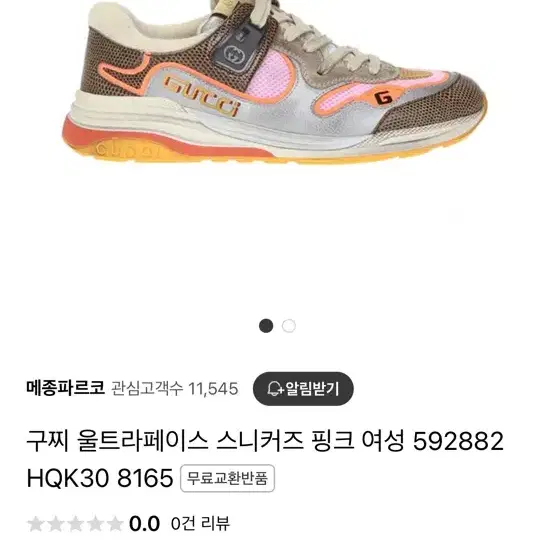Select the first dark carousel dot
The width and height of the screenshot is (555, 555).
pos(266,326)
